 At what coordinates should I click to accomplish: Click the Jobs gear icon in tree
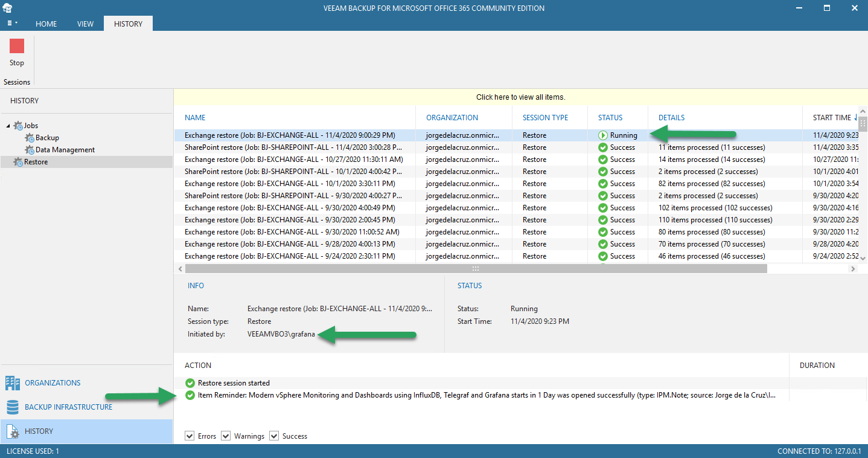click(19, 126)
